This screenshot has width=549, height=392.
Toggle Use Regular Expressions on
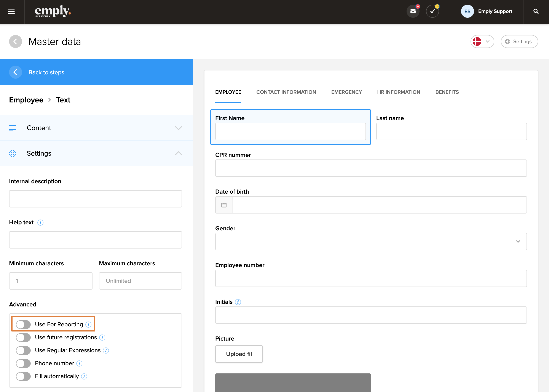point(23,350)
